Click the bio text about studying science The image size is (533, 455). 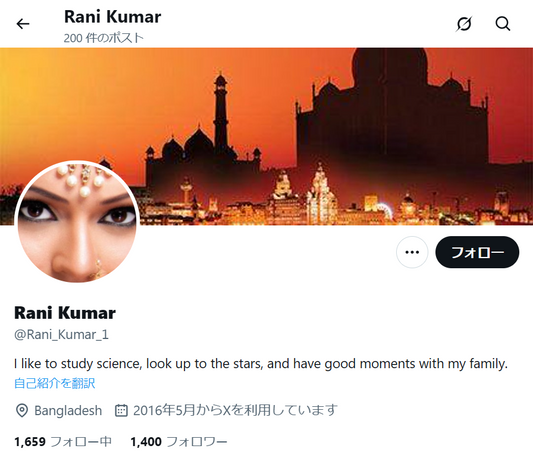point(261,364)
